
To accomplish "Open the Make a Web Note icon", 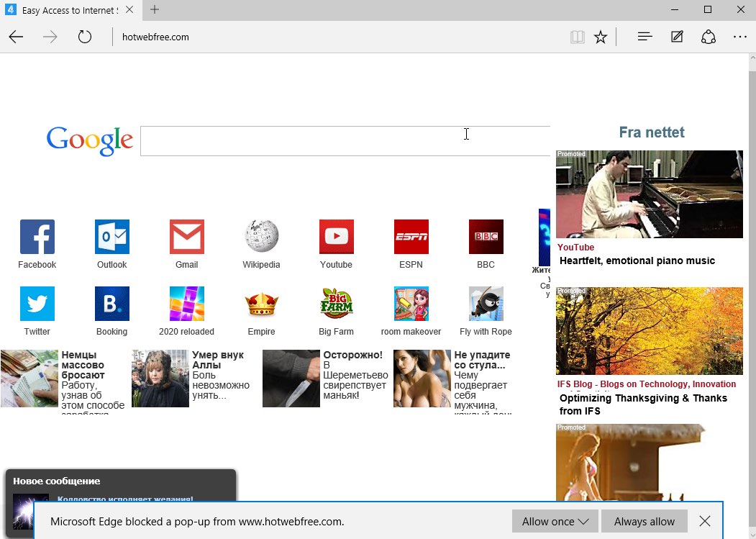I will point(677,37).
